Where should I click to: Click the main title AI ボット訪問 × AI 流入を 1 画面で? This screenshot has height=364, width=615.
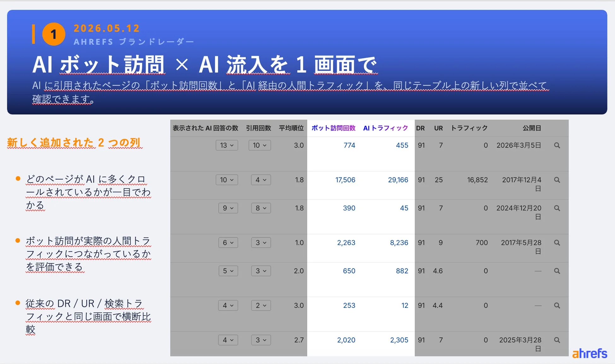tap(205, 65)
